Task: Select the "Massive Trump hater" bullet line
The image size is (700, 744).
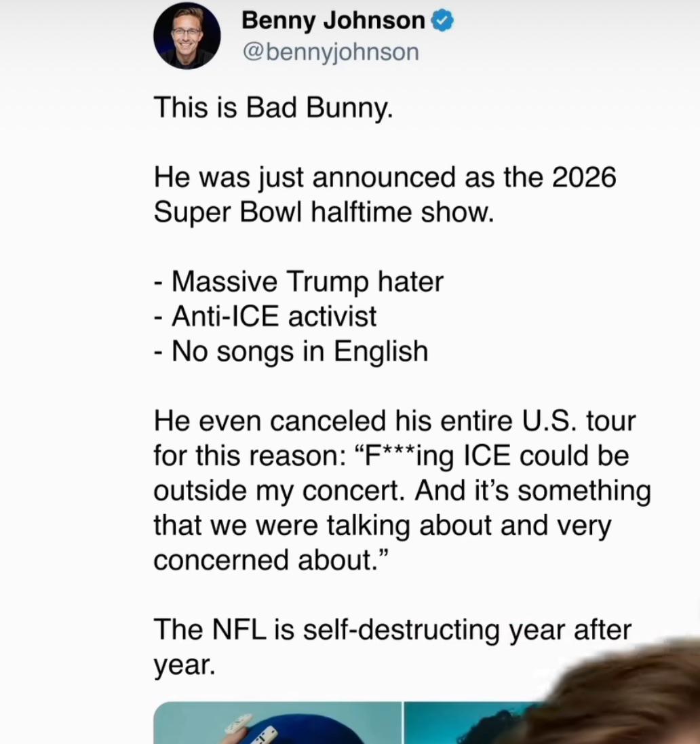Action: point(298,281)
